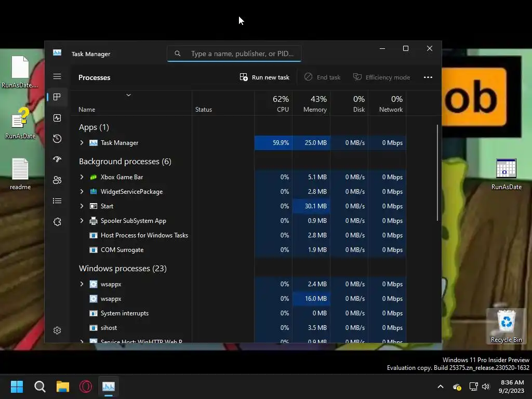This screenshot has width=532, height=399.
Task: Click the sihost process icon
Action: [94, 328]
